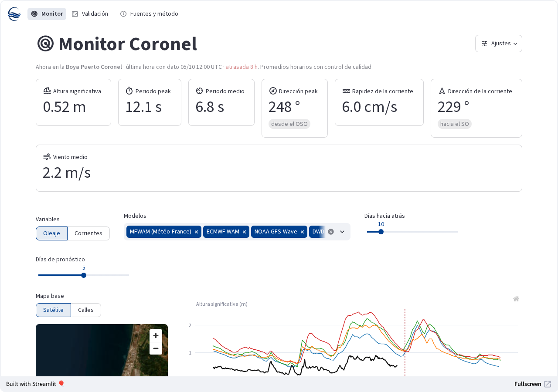Image resolution: width=558 pixels, height=392 pixels.
Task: Click the Días hacia atrás slider handle
Action: (381, 232)
